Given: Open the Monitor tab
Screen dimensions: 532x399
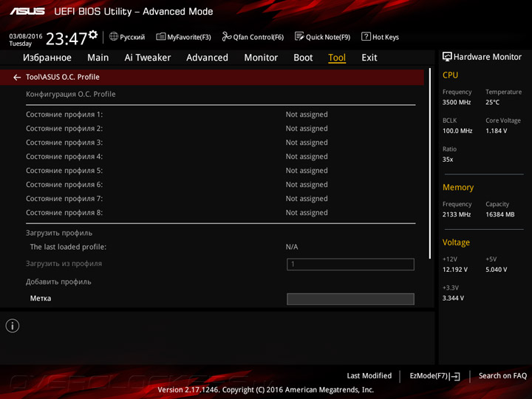Looking at the screenshot, I should 261,58.
